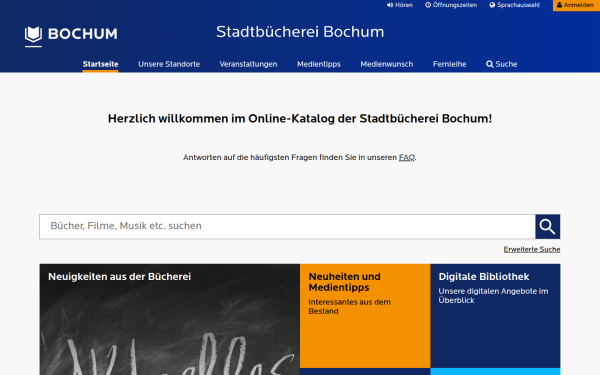
Task: Open Suche in the navigation bar
Action: tap(502, 64)
